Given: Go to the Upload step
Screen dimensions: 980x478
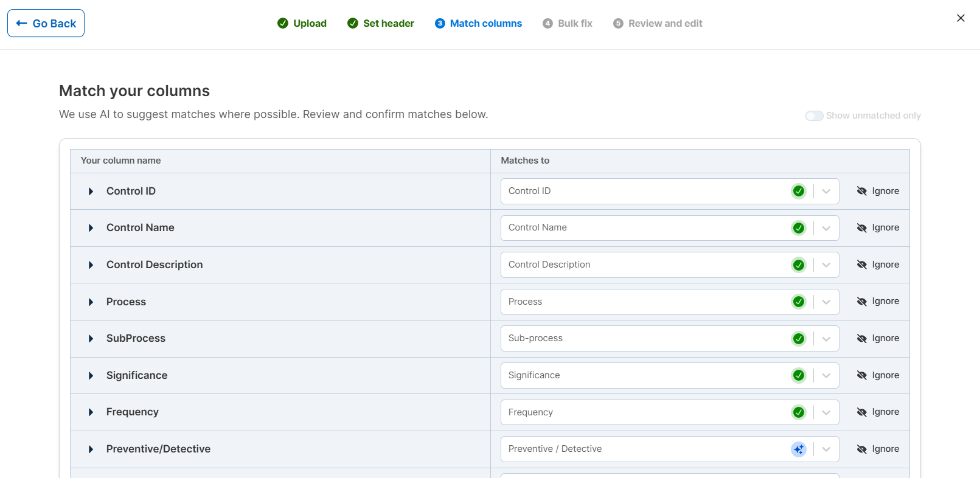Looking at the screenshot, I should (x=302, y=23).
